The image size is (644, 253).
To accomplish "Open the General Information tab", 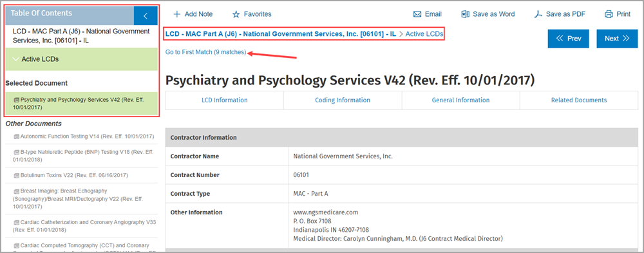I will [x=461, y=100].
